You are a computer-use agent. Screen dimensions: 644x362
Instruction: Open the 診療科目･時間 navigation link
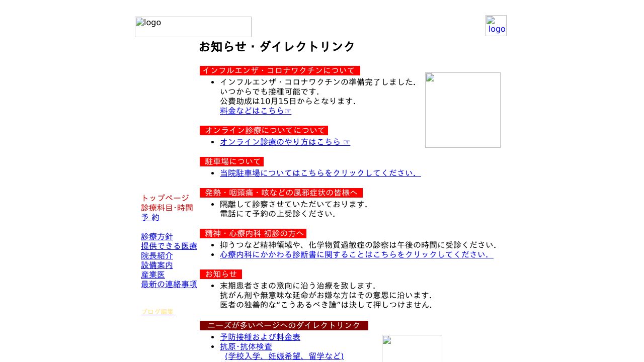167,208
